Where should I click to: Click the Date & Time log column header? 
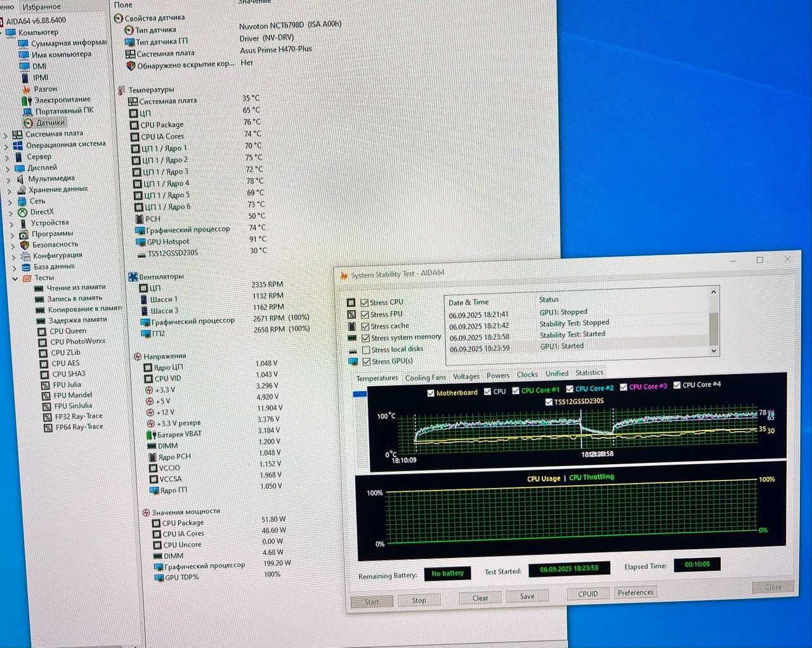(x=468, y=302)
